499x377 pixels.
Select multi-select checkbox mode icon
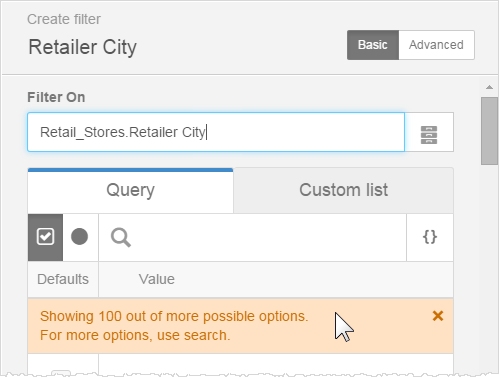(45, 237)
